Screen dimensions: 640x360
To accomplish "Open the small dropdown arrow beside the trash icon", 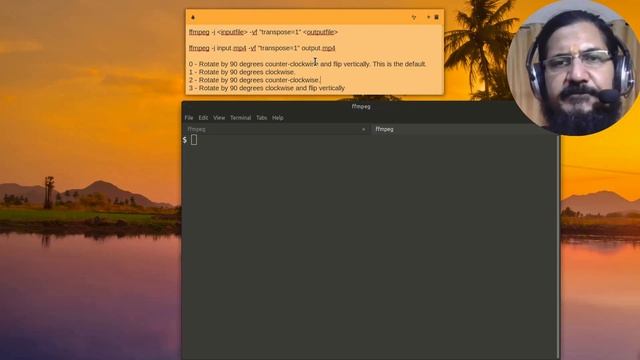I will point(428,17).
